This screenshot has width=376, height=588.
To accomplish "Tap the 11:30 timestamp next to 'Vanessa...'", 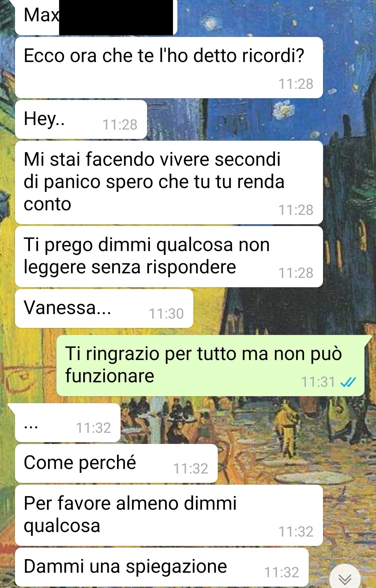I will 166,314.
